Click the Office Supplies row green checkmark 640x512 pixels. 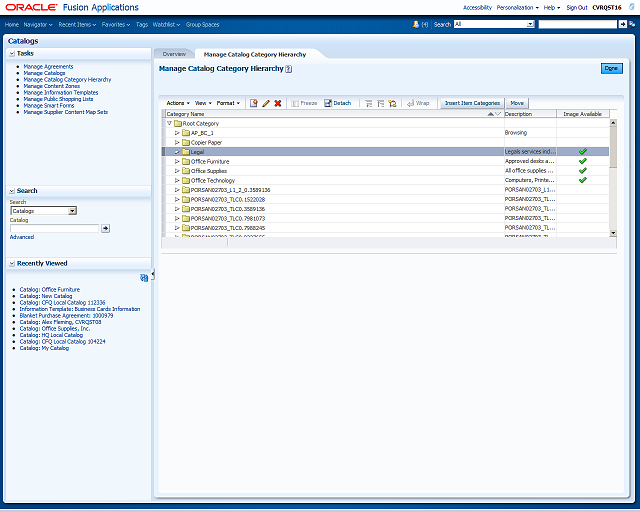tap(582, 170)
